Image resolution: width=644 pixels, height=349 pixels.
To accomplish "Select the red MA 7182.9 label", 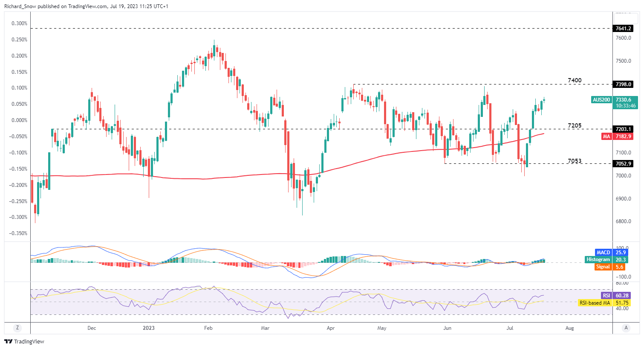I will point(618,137).
